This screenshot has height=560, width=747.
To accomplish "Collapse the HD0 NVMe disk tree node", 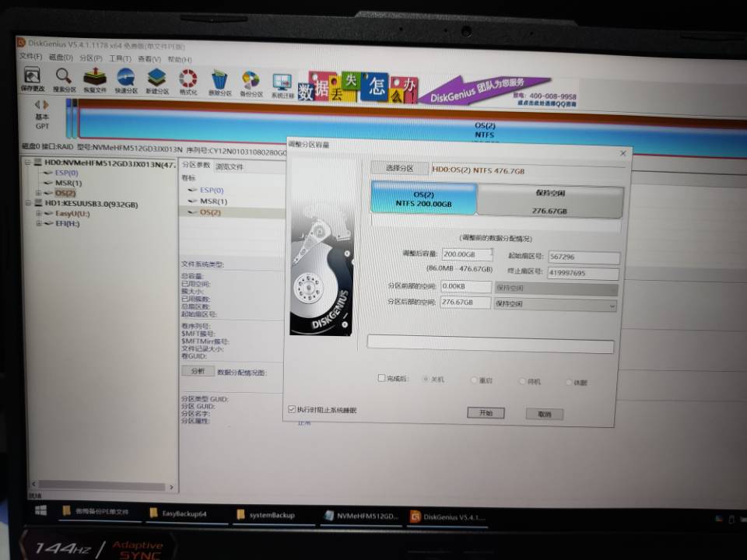I will point(28,162).
